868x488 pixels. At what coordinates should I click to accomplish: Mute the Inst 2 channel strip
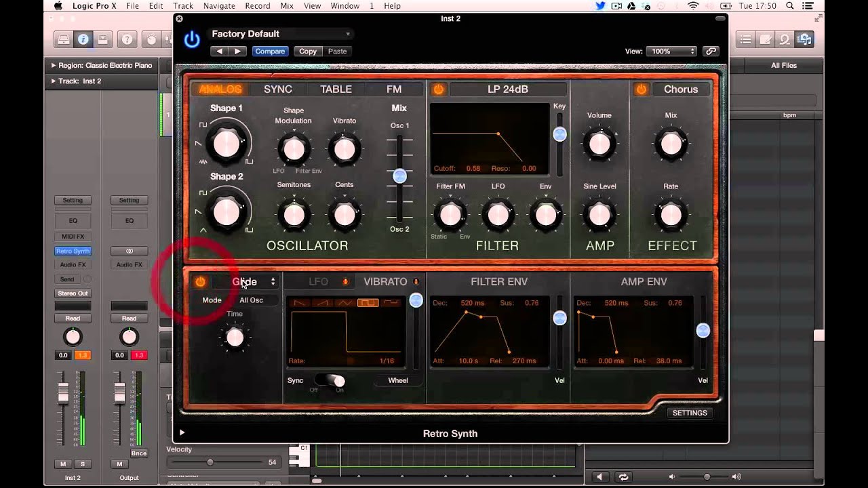click(63, 464)
